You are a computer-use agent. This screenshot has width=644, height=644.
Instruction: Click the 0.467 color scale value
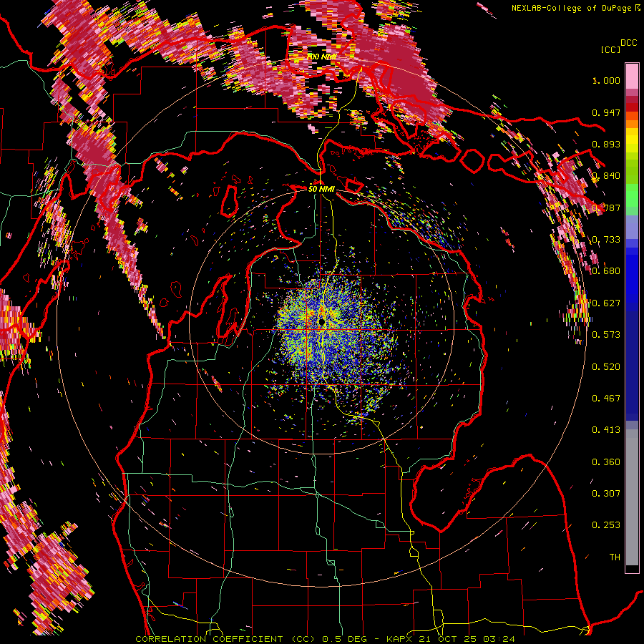point(606,399)
